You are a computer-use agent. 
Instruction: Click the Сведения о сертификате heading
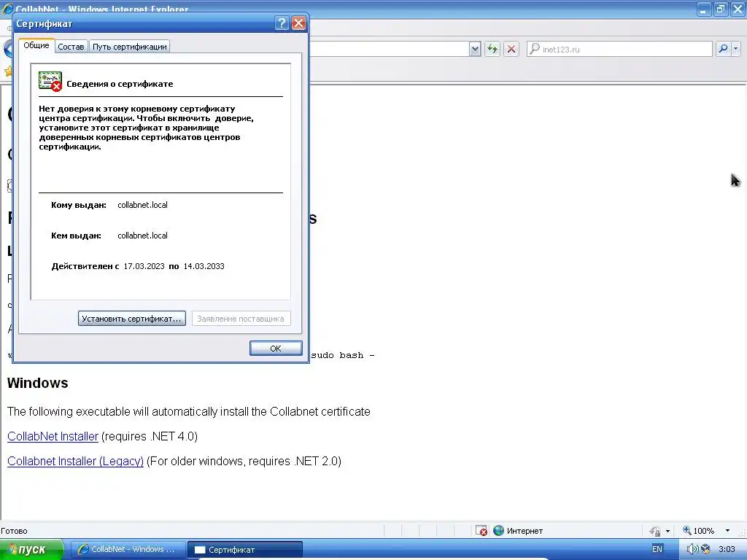point(120,84)
